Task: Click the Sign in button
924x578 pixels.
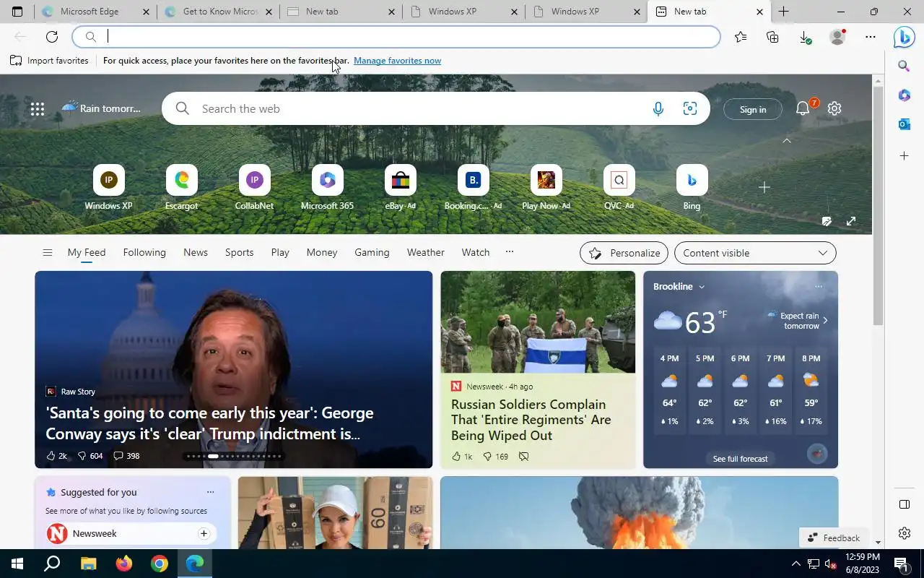Action: click(753, 109)
